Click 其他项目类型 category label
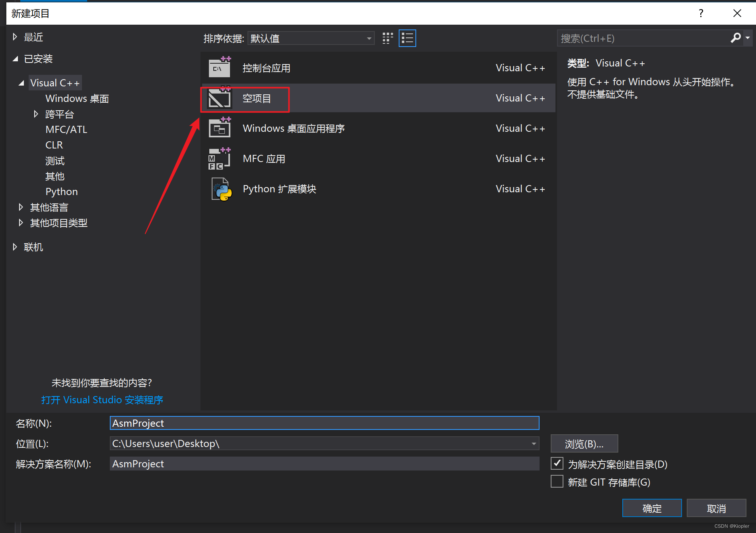 click(x=59, y=223)
